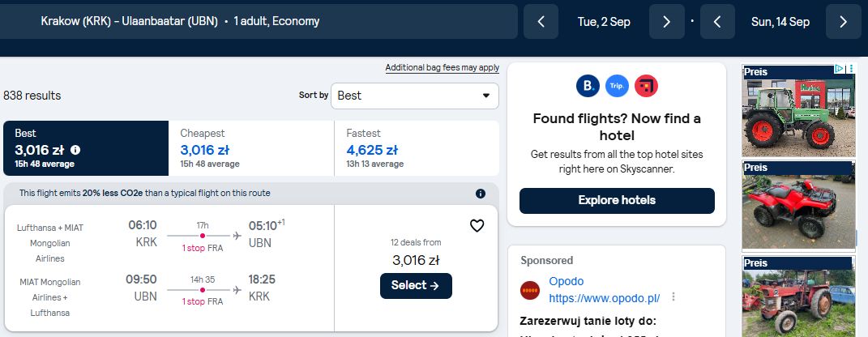This screenshot has height=337, width=868.
Task: Open Opodo ad options three-dot menu
Action: (x=673, y=296)
